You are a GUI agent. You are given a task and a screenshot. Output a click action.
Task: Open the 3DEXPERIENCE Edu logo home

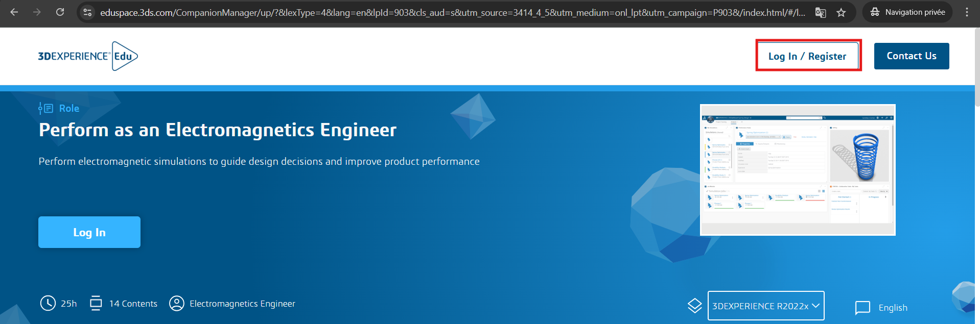pos(88,56)
